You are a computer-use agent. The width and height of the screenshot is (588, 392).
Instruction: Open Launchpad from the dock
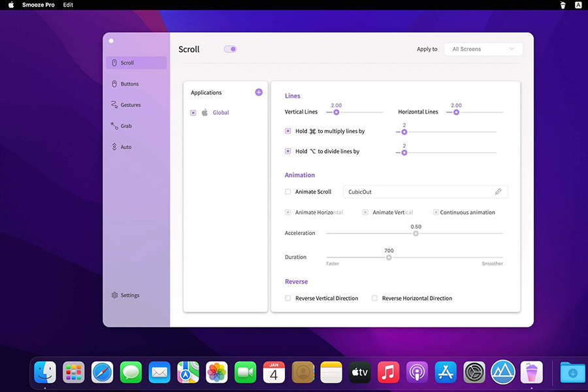tap(73, 372)
